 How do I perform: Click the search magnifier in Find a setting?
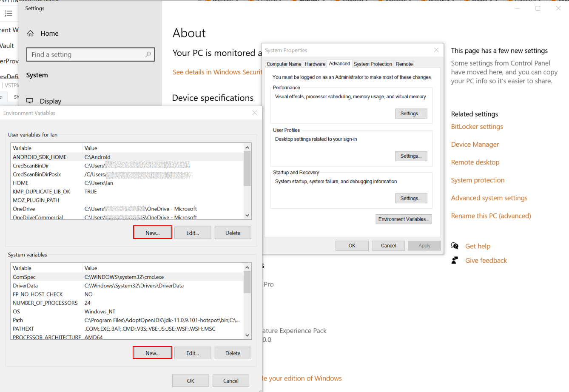(x=148, y=54)
